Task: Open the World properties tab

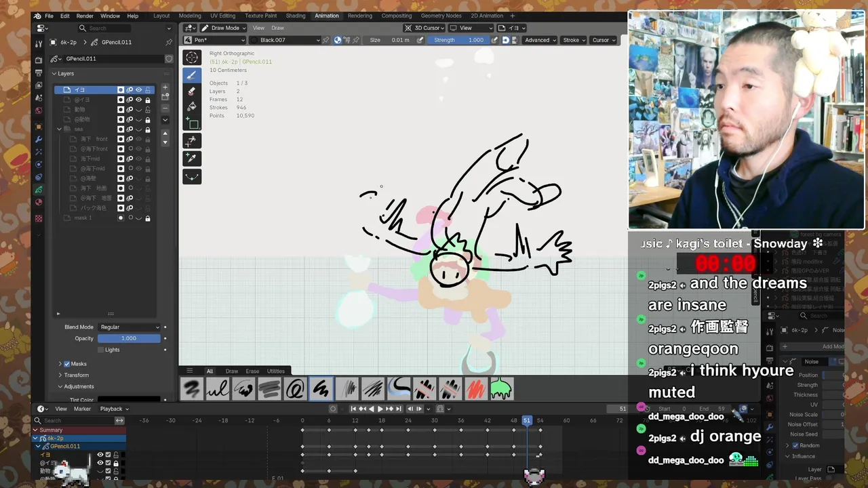Action: click(39, 110)
